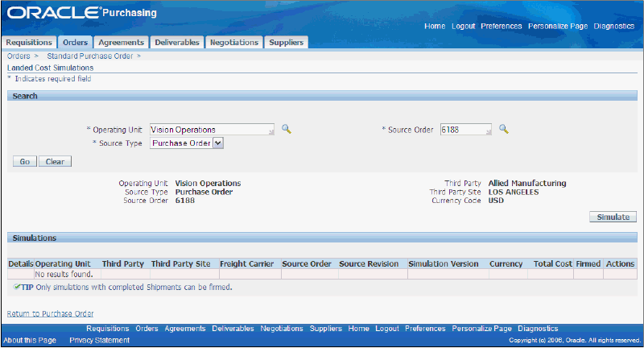Viewport: 644px width, 348px height.
Task: Focus the Source Order input field
Action: (x=466, y=130)
